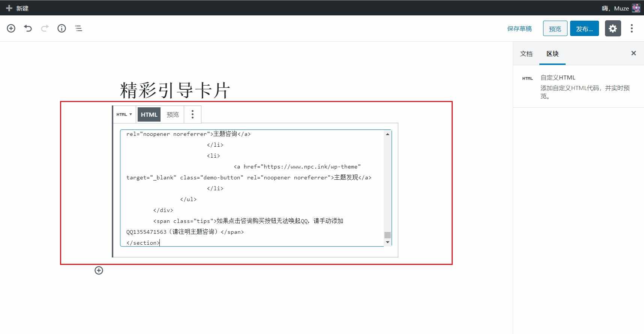Screen dimensions: 644x334
Task: Expand HTML block type switcher dropdown
Action: 124,114
